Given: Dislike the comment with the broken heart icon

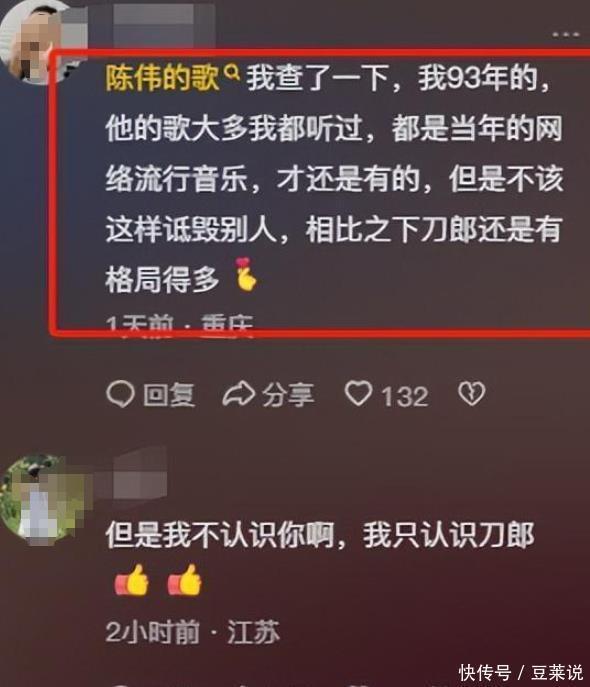Looking at the screenshot, I should (471, 393).
